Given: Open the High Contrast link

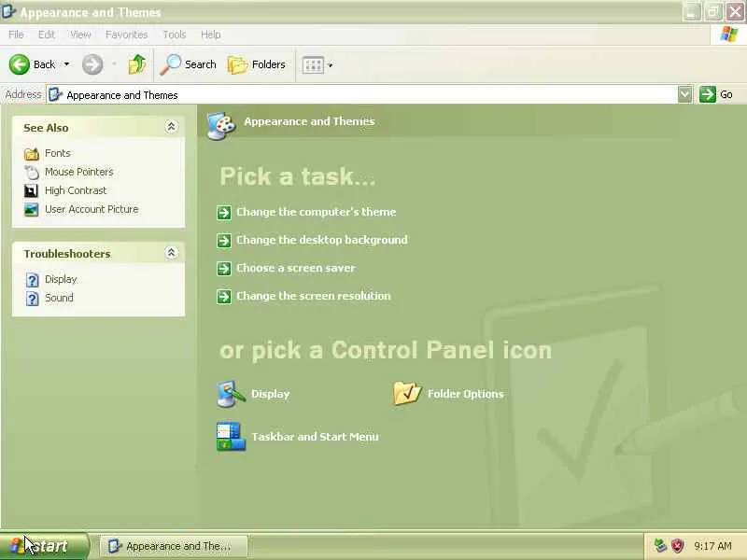Looking at the screenshot, I should [76, 190].
